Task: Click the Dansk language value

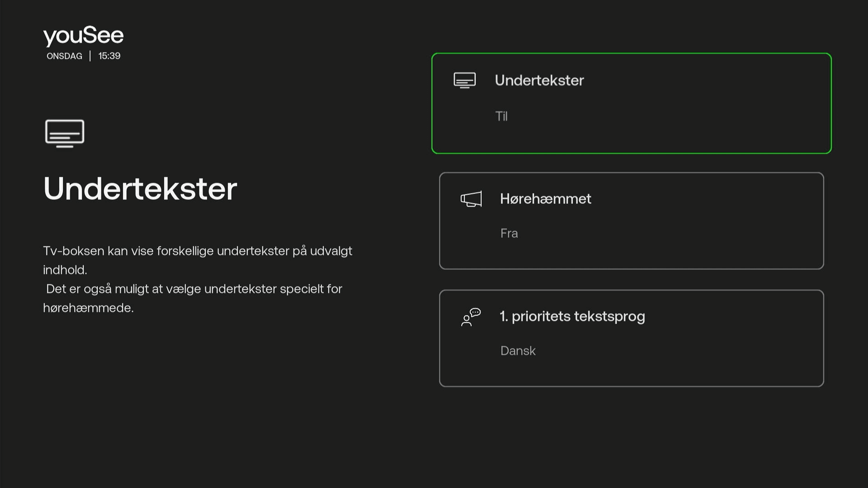Action: (518, 351)
